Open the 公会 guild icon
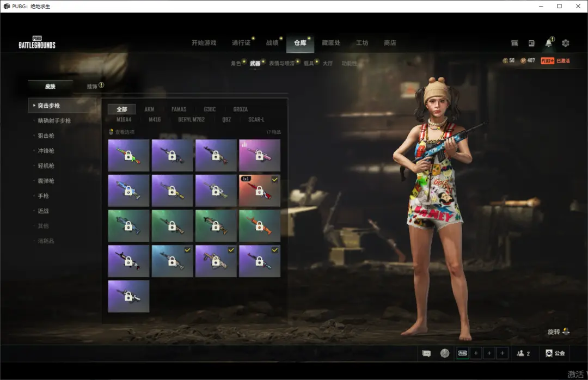The width and height of the screenshot is (588, 380). 555,353
